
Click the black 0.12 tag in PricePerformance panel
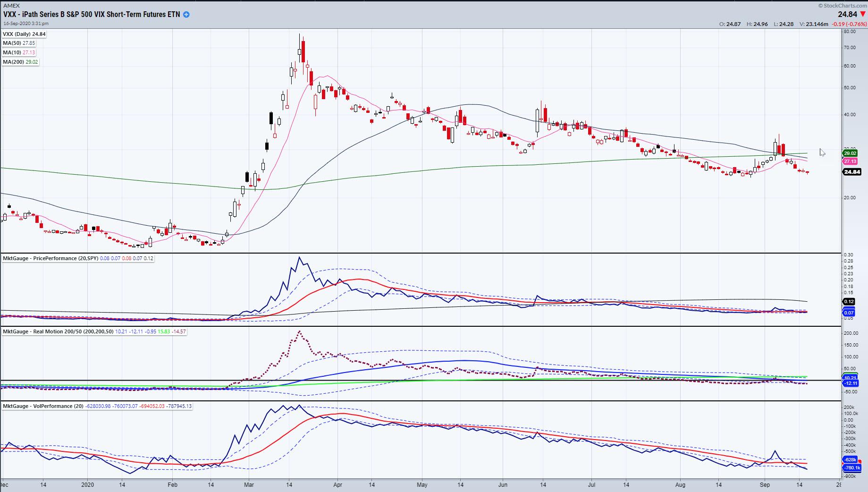pos(849,301)
